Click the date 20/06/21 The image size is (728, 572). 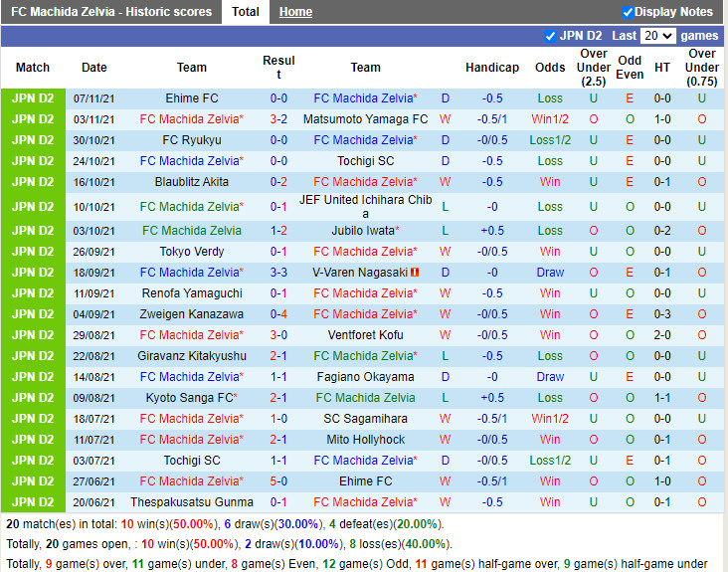(x=93, y=502)
